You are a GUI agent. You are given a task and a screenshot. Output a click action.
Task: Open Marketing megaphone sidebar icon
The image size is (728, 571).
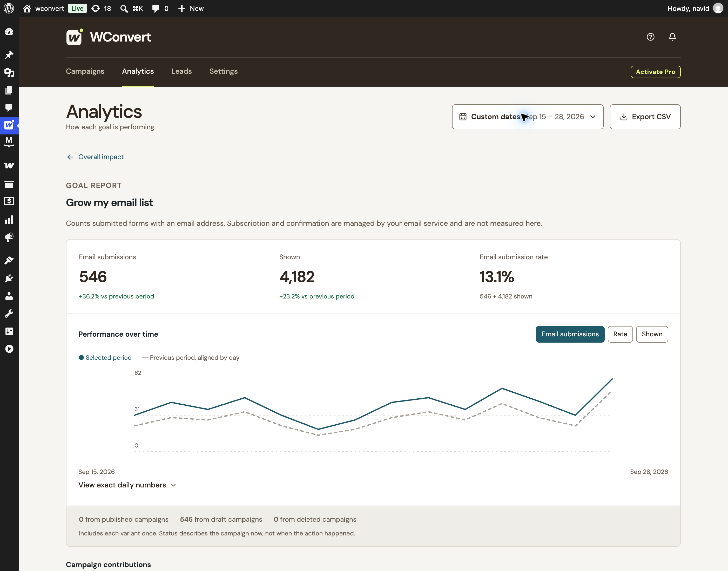(9, 237)
